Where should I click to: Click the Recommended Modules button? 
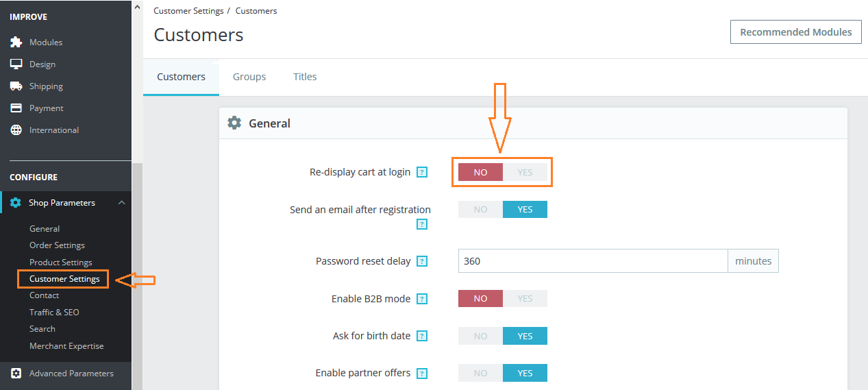[795, 32]
